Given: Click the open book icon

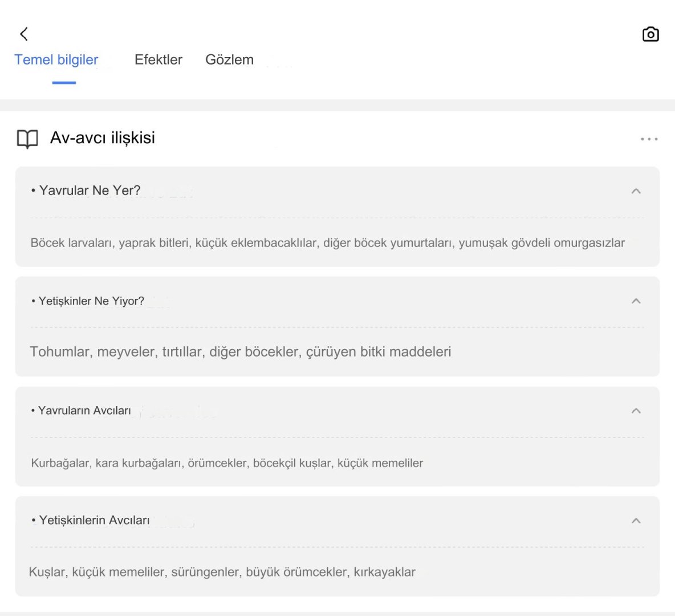Looking at the screenshot, I should [27, 139].
